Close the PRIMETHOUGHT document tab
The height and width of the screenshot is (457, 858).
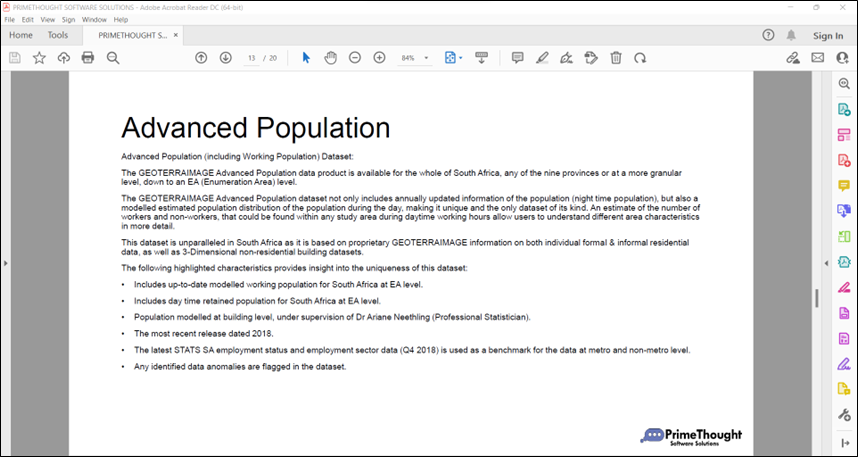(x=176, y=35)
